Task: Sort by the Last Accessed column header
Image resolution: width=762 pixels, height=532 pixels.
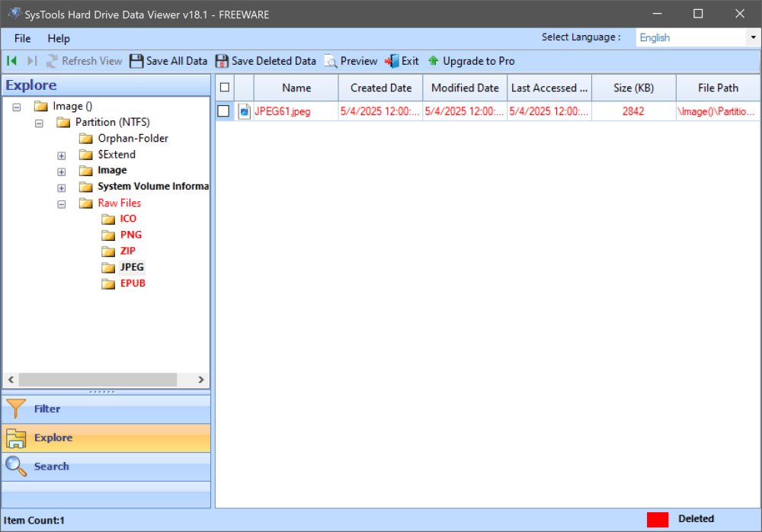Action: [549, 88]
